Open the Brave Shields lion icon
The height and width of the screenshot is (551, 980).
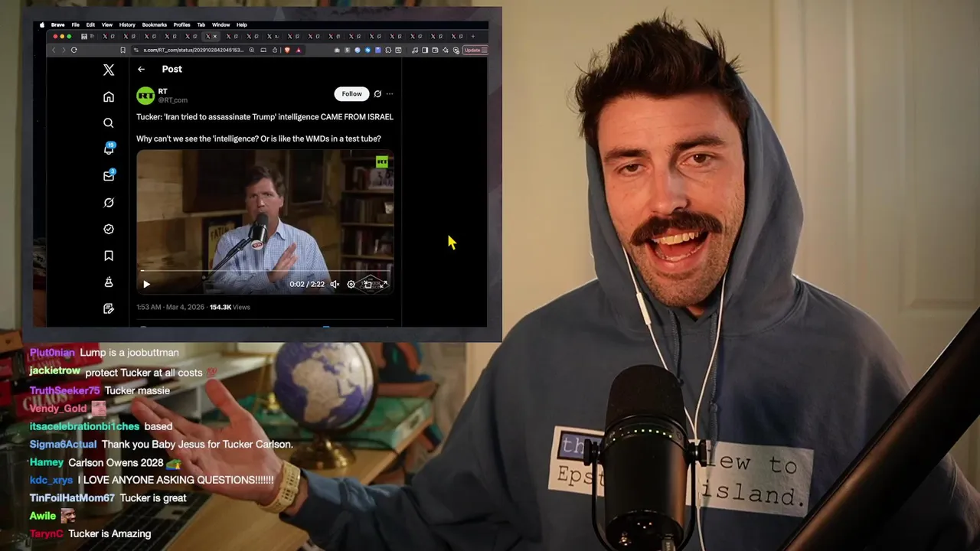(288, 50)
